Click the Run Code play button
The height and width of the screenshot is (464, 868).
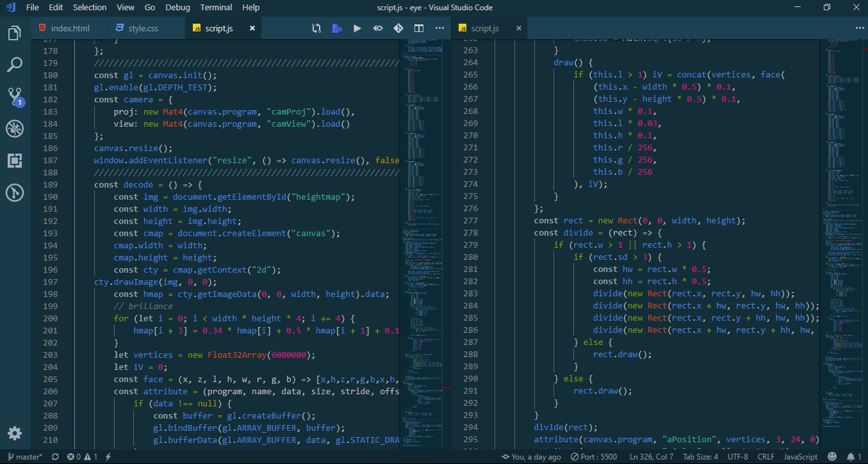357,28
